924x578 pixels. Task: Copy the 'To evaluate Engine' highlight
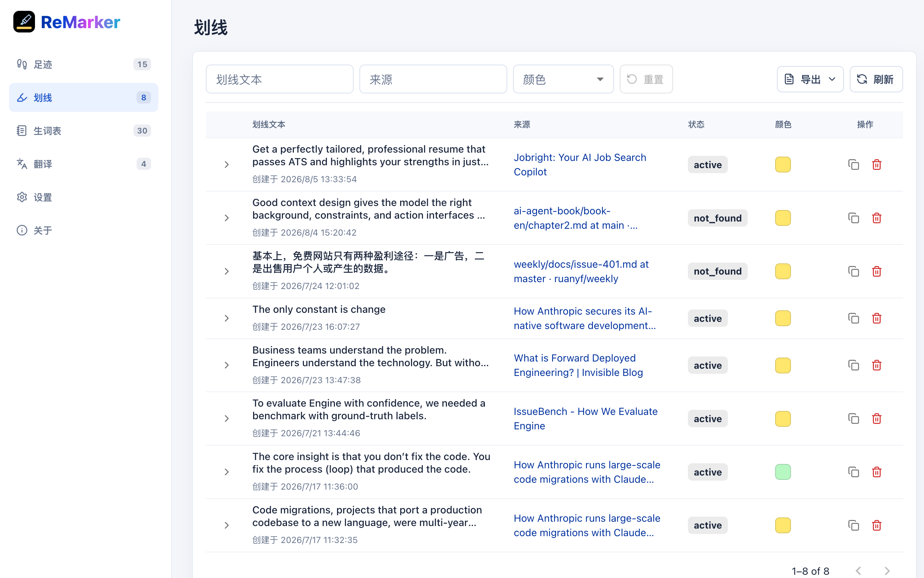click(853, 419)
